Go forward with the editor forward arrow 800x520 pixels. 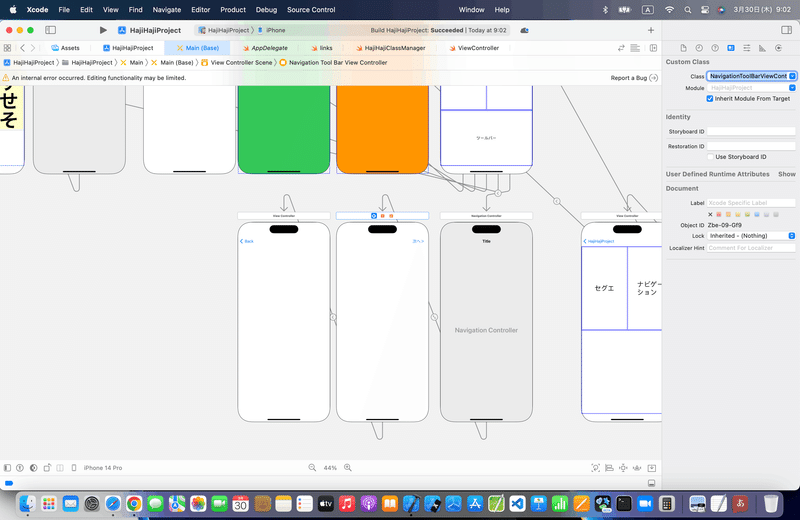[33, 48]
